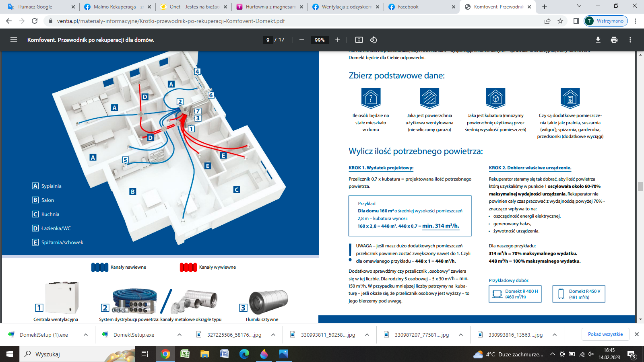Edit the PDF page number field
Screen dimensions: 644x362
268,40
